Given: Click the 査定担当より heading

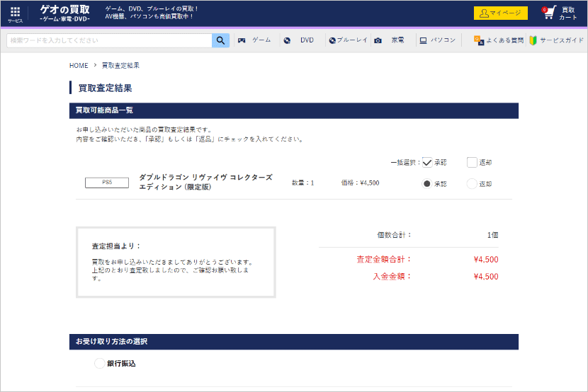Looking at the screenshot, I should (117, 246).
